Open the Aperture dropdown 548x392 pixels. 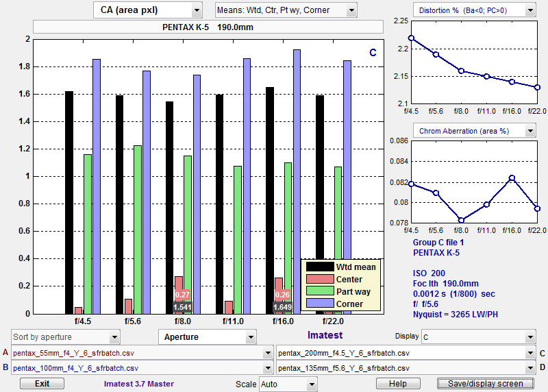[x=208, y=337]
